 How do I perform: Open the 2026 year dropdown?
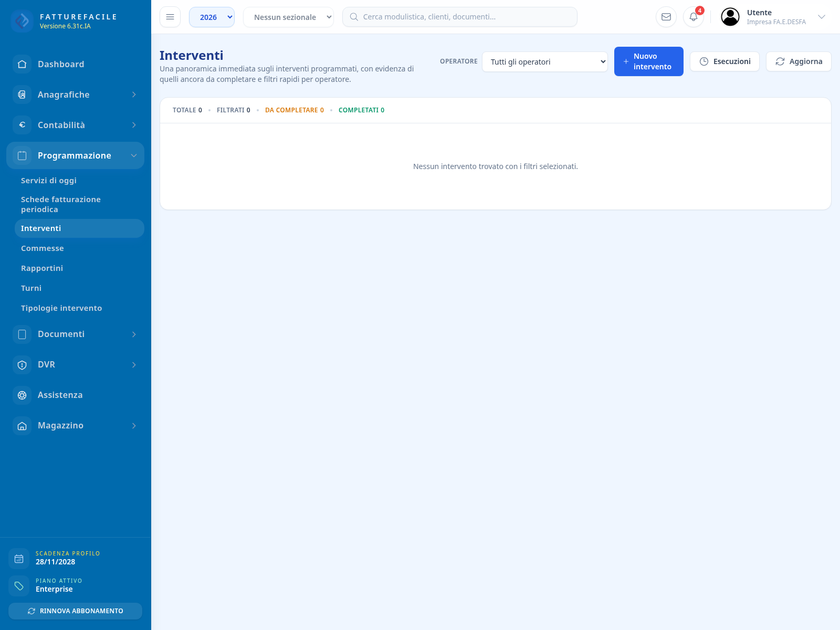(x=212, y=17)
